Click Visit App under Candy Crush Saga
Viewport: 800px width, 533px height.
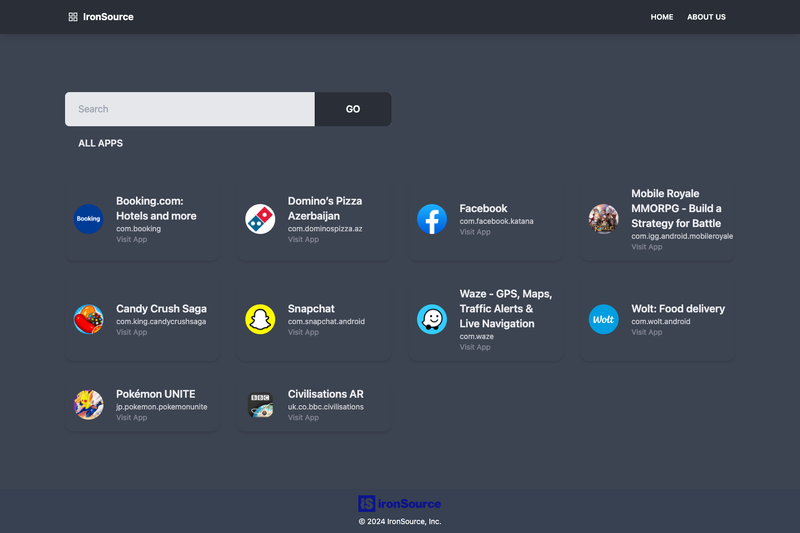pyautogui.click(x=132, y=332)
